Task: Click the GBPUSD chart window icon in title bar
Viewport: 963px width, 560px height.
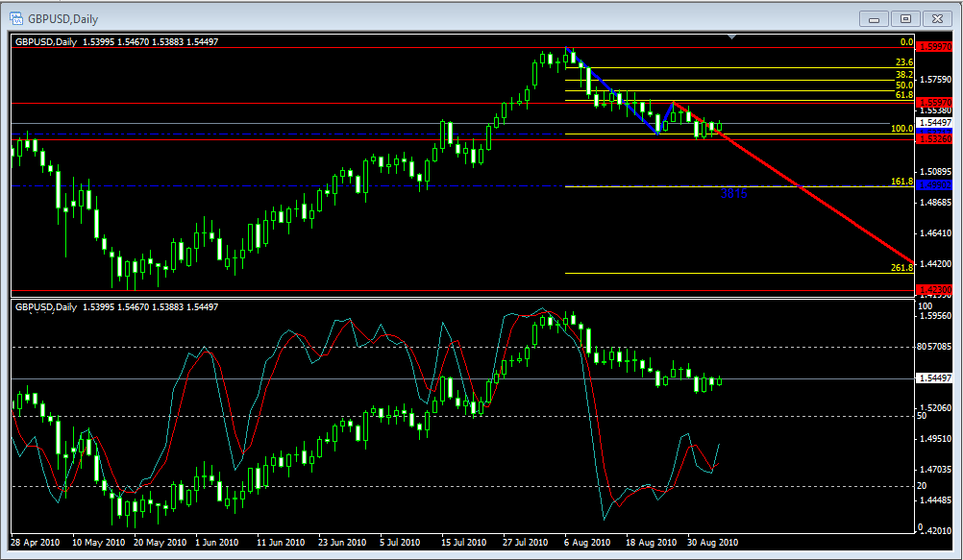Action: (16, 18)
